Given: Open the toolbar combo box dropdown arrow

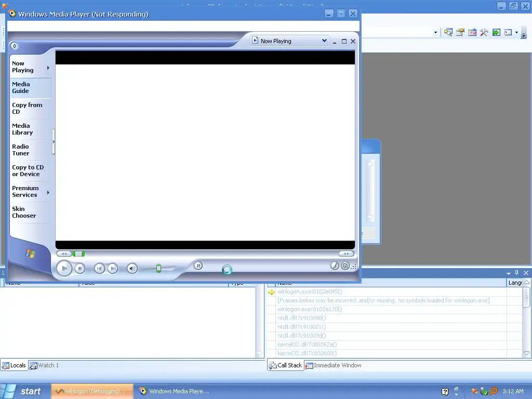Looking at the screenshot, I should 436,33.
